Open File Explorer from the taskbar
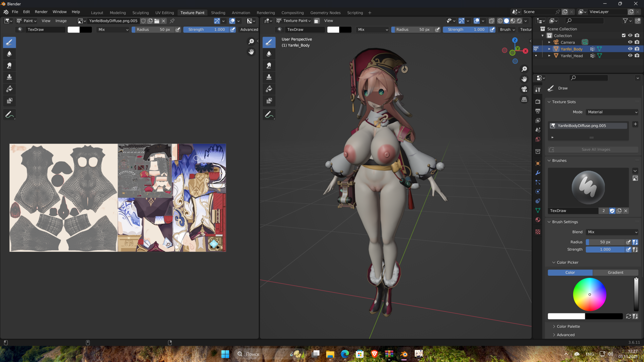The width and height of the screenshot is (644, 362). tap(330, 354)
